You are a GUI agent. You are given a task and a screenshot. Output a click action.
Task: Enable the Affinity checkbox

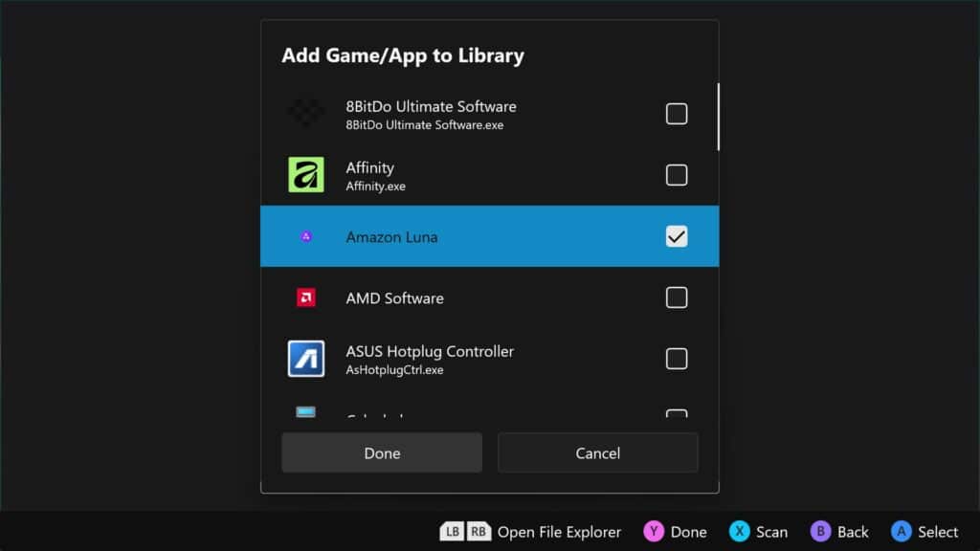click(677, 175)
